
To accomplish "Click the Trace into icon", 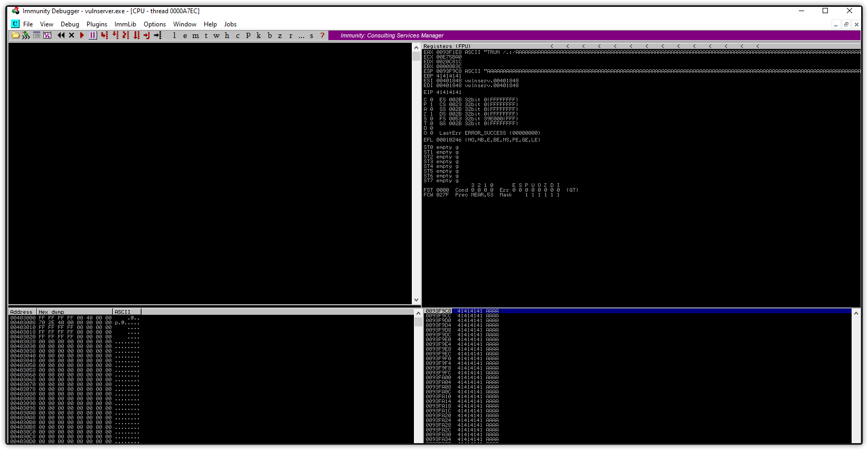I will [126, 35].
